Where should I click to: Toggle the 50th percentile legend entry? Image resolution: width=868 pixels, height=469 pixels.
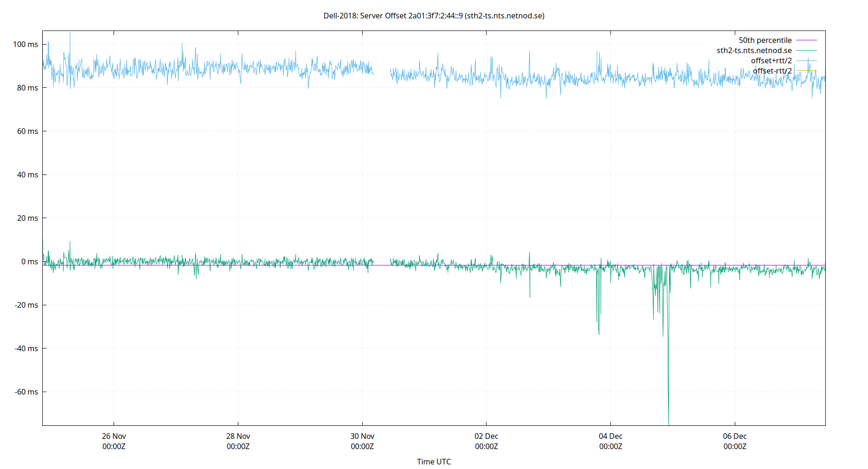pos(765,40)
